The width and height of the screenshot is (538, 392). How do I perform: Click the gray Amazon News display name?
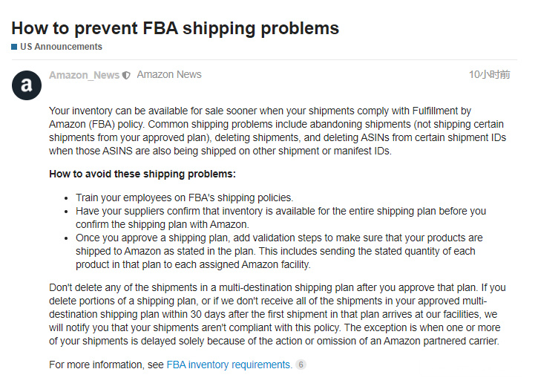point(169,75)
